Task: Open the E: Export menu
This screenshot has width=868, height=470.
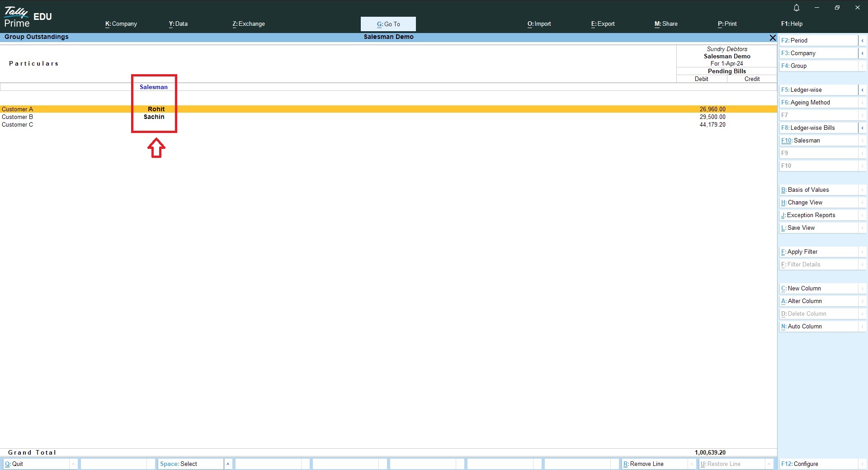Action: (603, 24)
